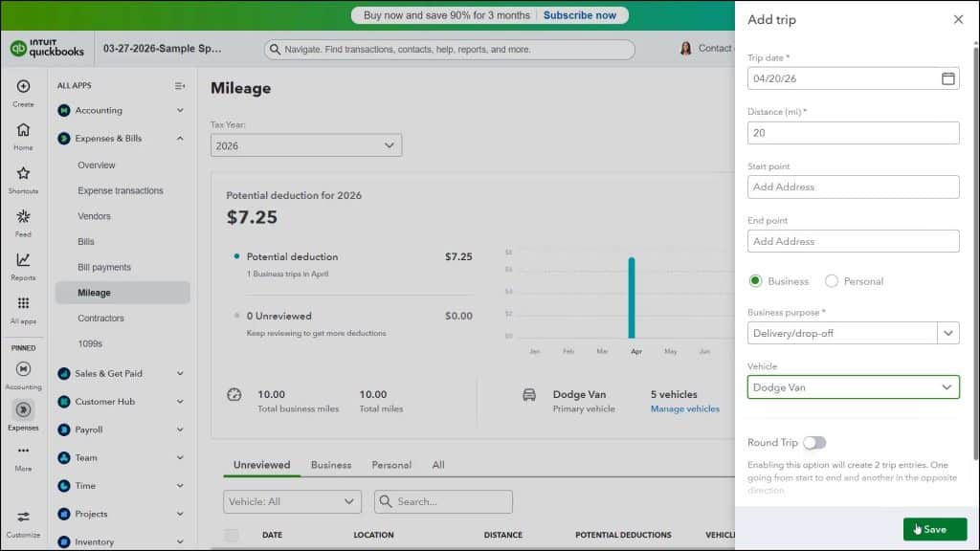
Task: Click the Save button
Action: pos(935,529)
